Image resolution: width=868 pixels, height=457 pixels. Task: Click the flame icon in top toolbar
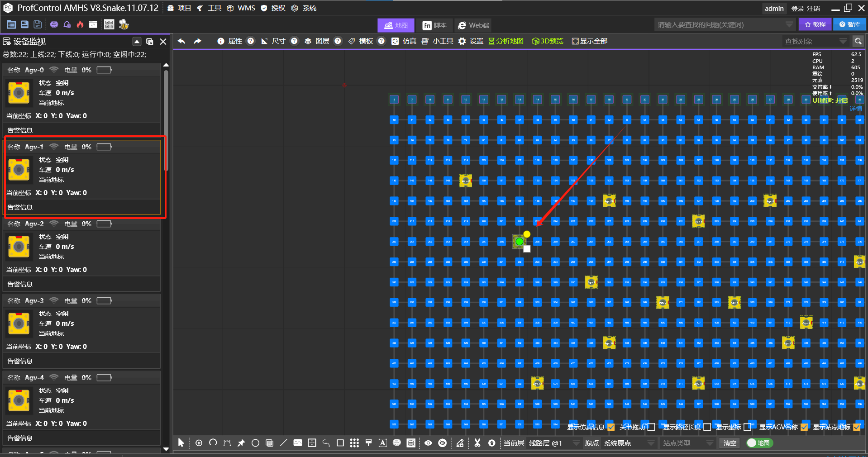coord(80,24)
